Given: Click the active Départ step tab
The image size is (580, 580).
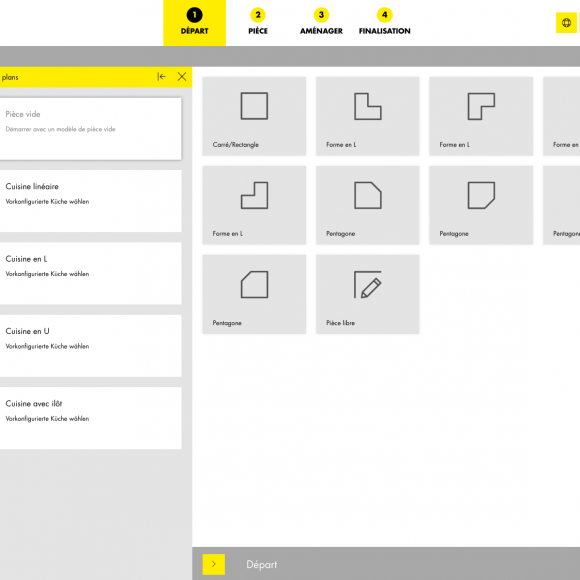Looking at the screenshot, I should [x=195, y=23].
